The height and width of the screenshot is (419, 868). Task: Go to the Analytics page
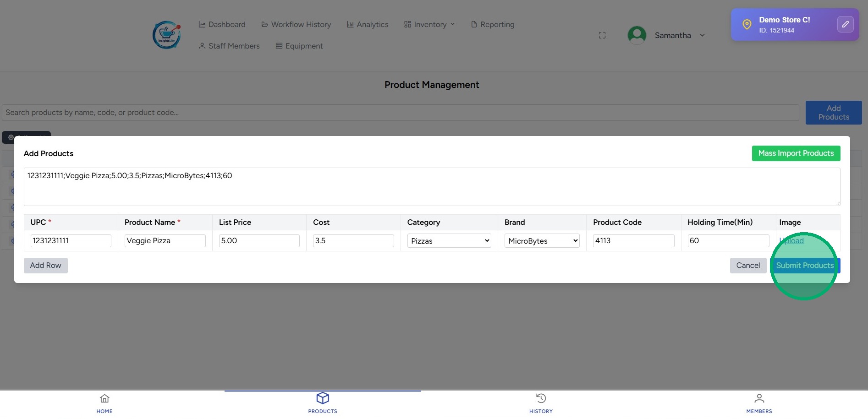[368, 24]
